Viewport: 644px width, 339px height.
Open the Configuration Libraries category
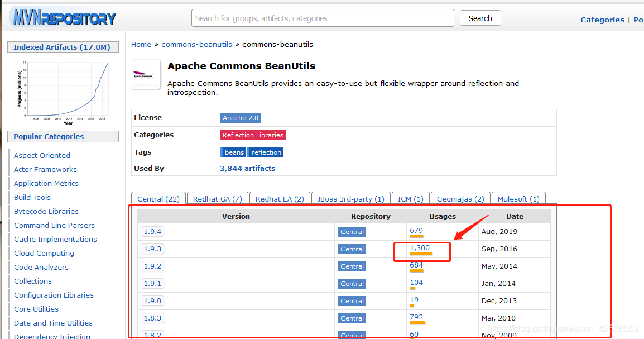[54, 295]
